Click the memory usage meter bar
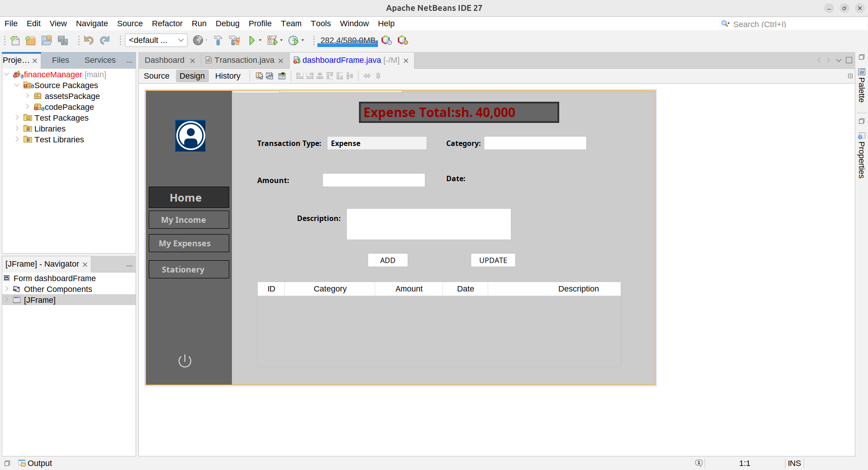Screen dimensions: 868x470 point(347,41)
